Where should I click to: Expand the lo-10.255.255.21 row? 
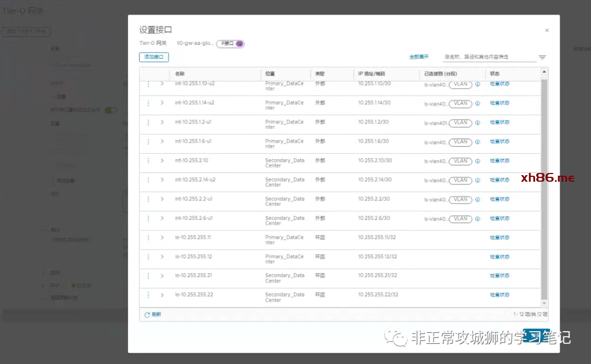click(x=162, y=276)
